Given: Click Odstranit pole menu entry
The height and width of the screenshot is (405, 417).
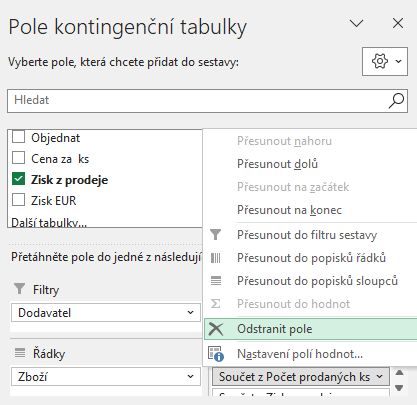Looking at the screenshot, I should (310, 329).
